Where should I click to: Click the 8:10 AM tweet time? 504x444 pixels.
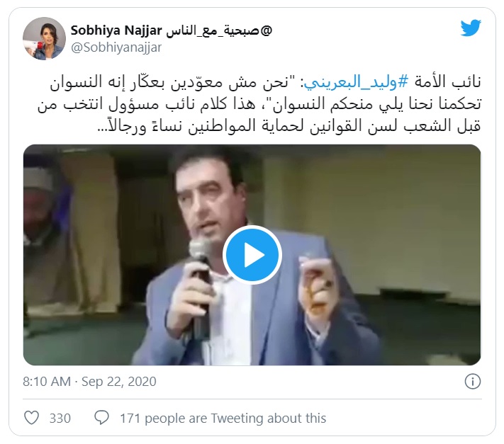47,382
